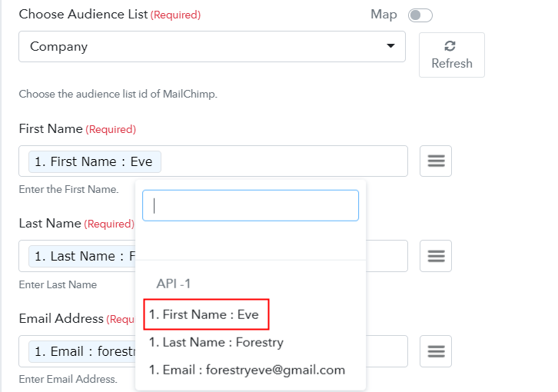558x392 pixels.
Task: Focus the search box in the dropdown popup
Action: point(251,205)
